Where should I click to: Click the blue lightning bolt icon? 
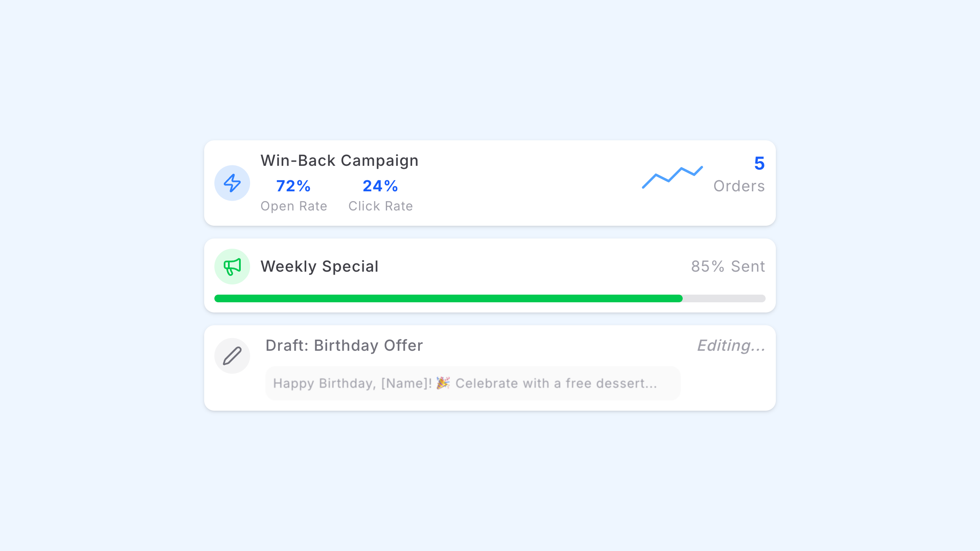tap(232, 183)
